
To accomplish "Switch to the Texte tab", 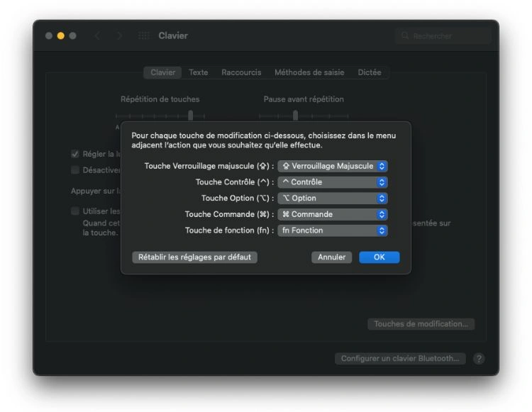I will 199,72.
